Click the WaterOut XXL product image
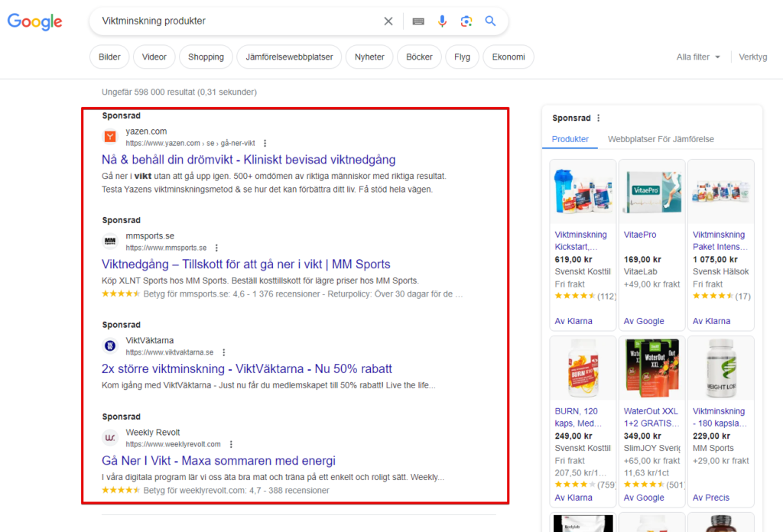The image size is (783, 532). click(651, 368)
